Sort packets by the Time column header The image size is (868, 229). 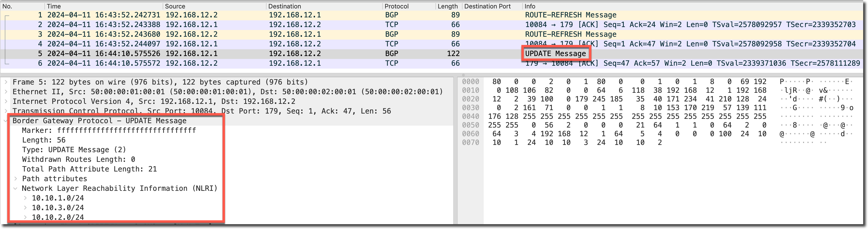(x=54, y=6)
